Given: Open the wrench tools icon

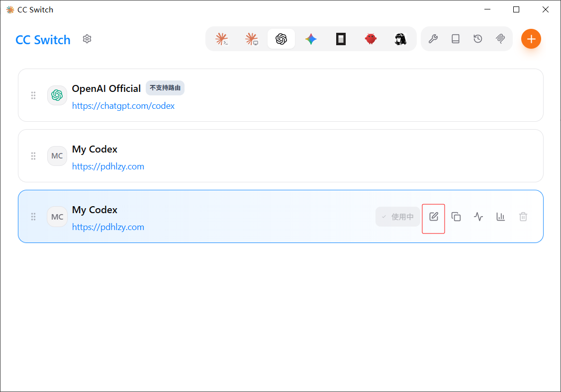Looking at the screenshot, I should coord(433,39).
